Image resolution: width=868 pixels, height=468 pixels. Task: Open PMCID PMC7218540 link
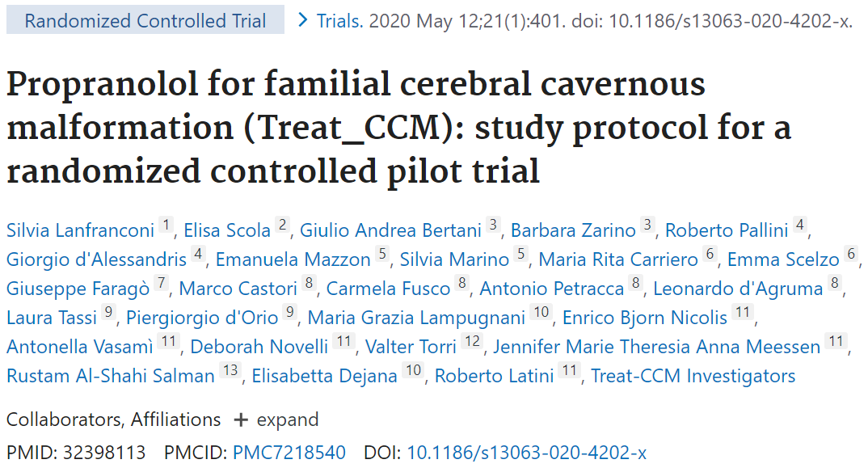coord(289,453)
